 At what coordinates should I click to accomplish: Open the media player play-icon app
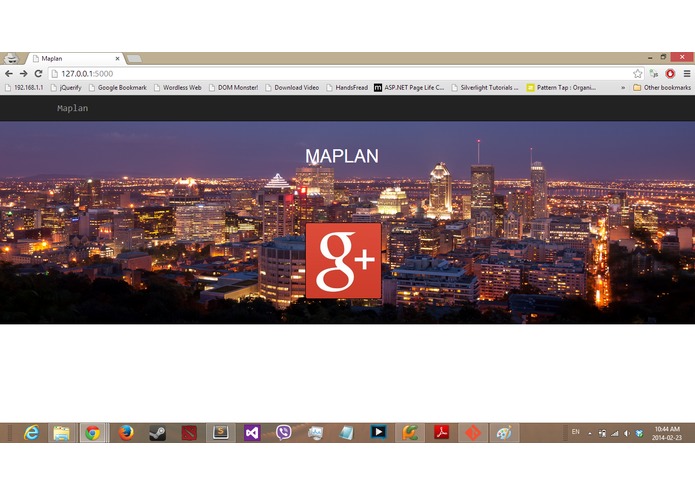(x=378, y=432)
